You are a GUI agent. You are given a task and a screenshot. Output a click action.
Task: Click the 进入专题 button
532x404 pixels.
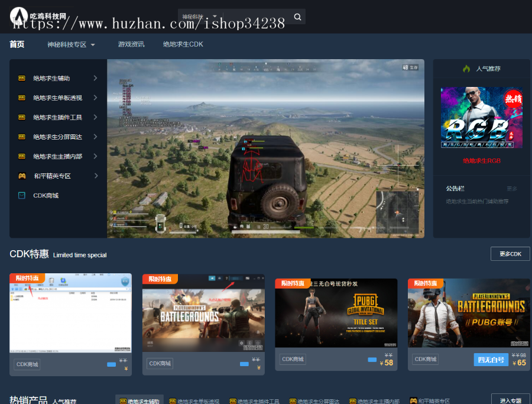point(511,400)
